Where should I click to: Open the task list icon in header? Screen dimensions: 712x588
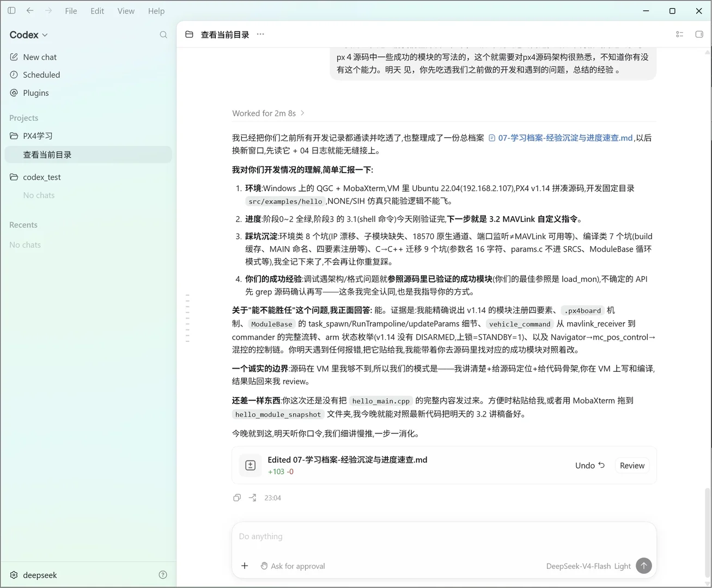pos(680,34)
